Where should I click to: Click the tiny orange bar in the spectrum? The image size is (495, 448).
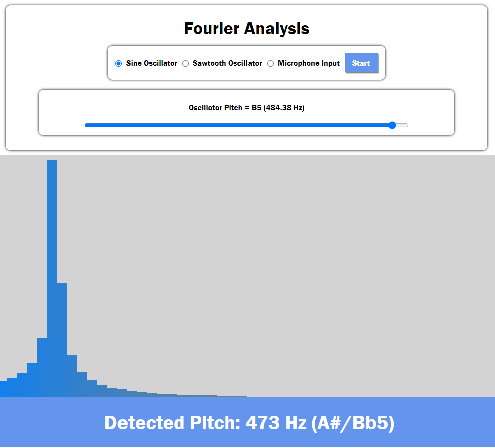pyautogui.click(x=373, y=397)
